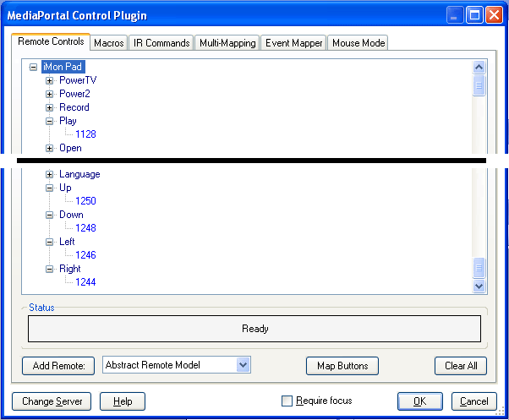The height and width of the screenshot is (420, 509).
Task: Click the Map Buttons button
Action: tap(342, 366)
